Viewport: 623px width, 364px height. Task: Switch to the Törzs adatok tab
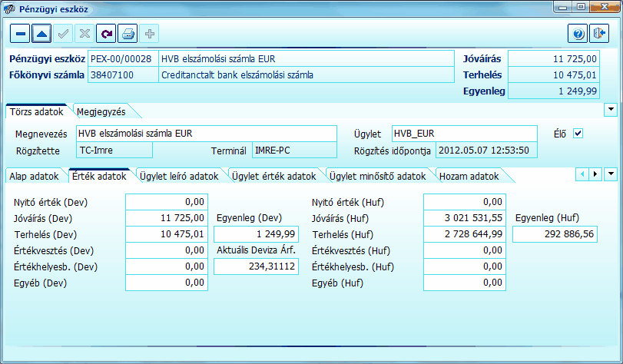37,111
